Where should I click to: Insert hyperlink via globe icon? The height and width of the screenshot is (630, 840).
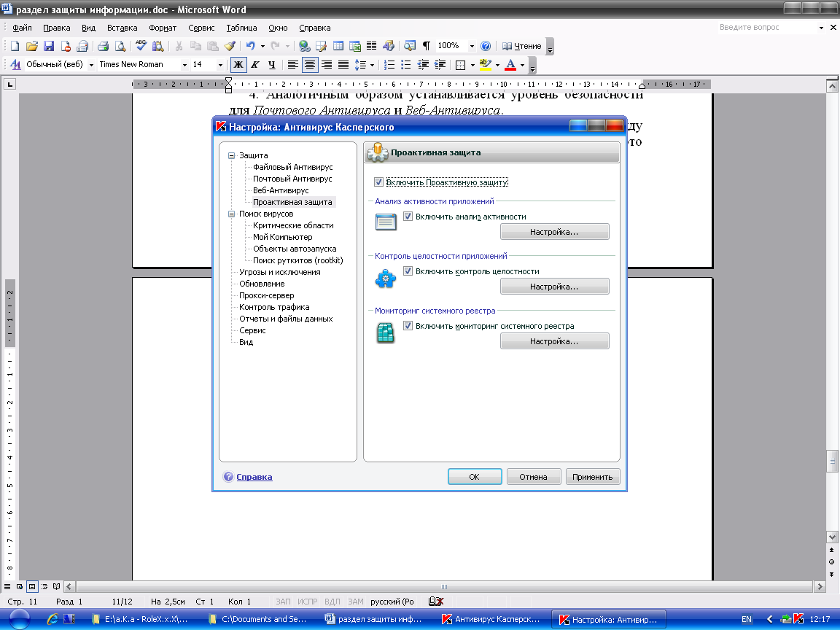click(x=305, y=46)
